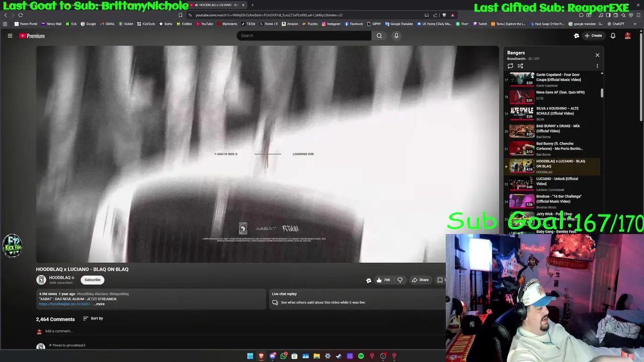Play Bad Bunny Me Porto Bonito video
This screenshot has height=362, width=644.
coord(552,148)
